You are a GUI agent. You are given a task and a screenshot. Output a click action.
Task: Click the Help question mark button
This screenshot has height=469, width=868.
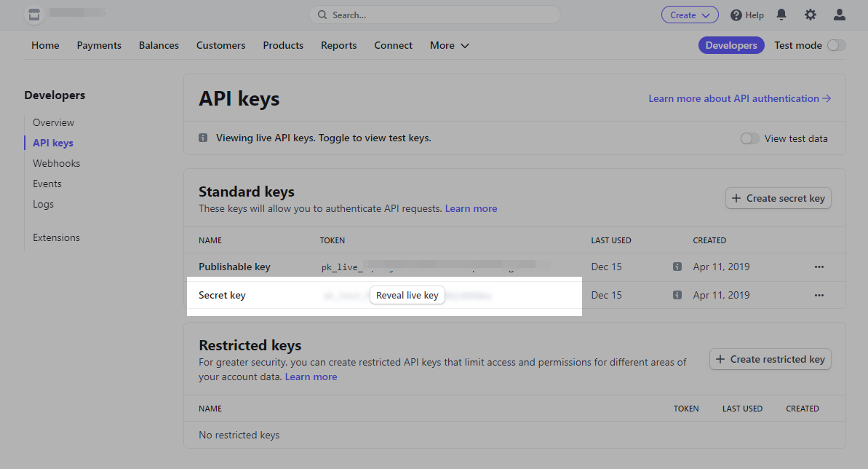click(746, 15)
